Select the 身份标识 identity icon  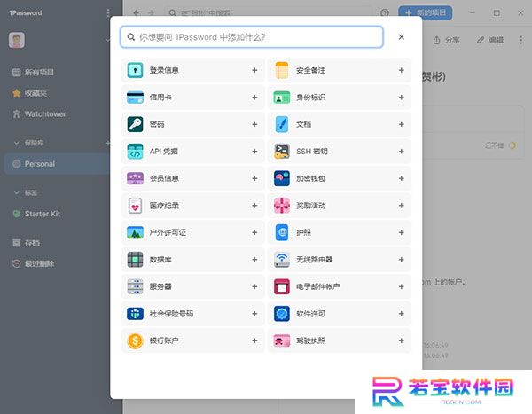282,98
